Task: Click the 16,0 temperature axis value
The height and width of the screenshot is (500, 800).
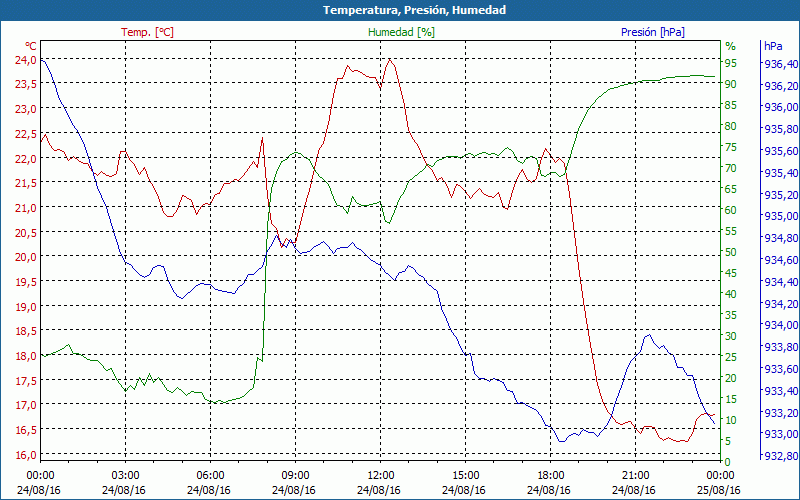Action: pos(26,454)
